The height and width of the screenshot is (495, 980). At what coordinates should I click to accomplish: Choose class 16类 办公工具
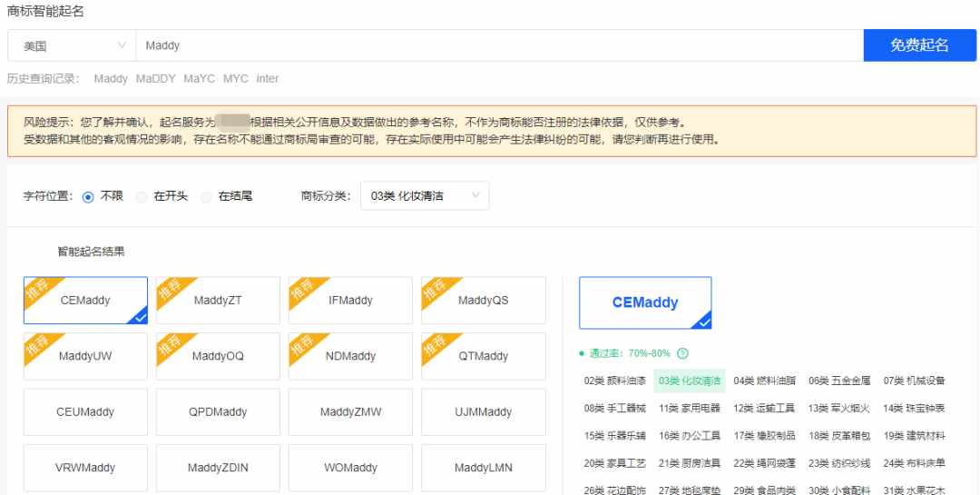pyautogui.click(x=690, y=436)
